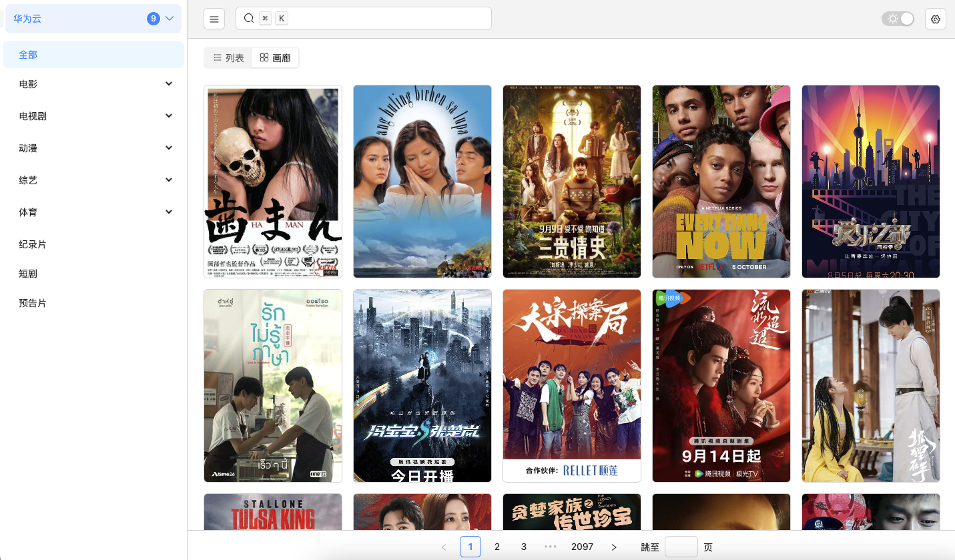Image resolution: width=955 pixels, height=560 pixels.
Task: Click the 跳至 page number input box
Action: [681, 547]
